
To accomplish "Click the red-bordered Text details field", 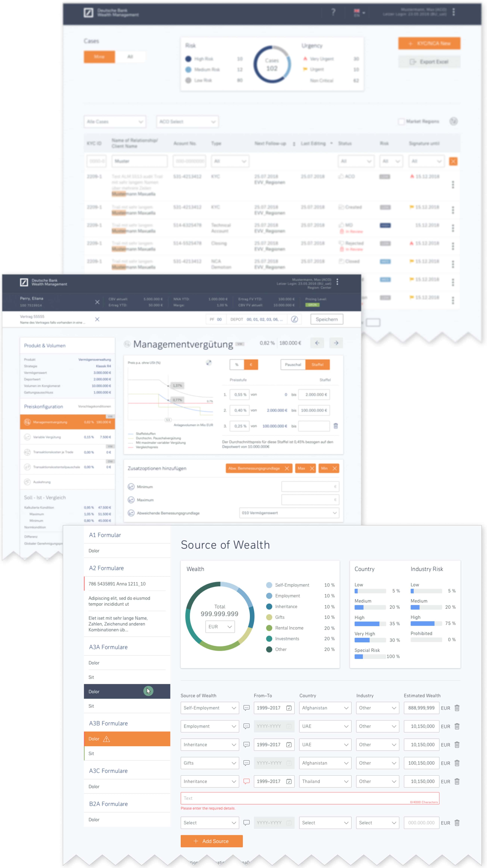I will click(309, 798).
